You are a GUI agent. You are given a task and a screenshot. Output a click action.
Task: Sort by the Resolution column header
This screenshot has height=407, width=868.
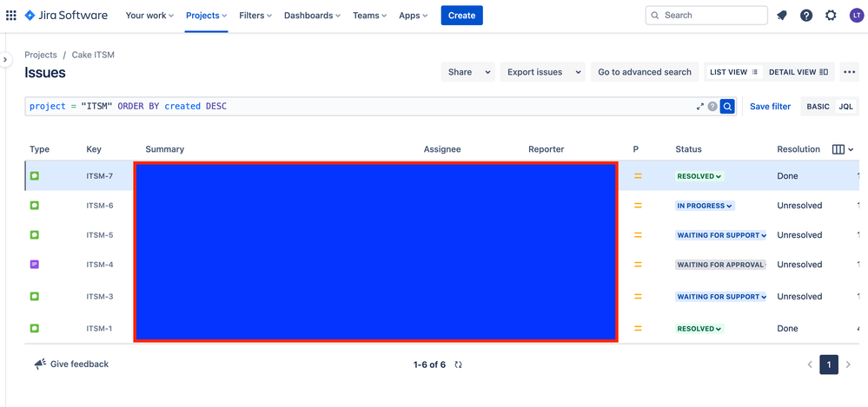click(x=798, y=149)
